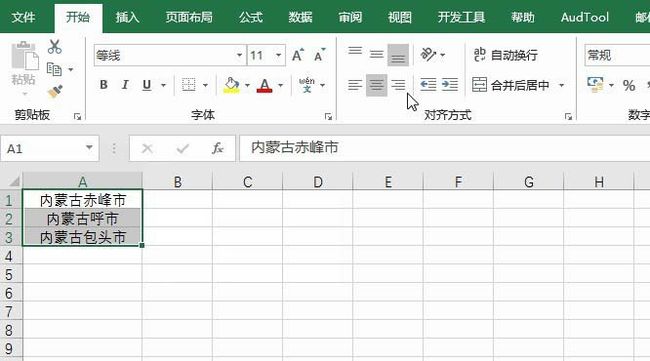
Task: Open Name Box dropdown arrow
Action: click(89, 148)
